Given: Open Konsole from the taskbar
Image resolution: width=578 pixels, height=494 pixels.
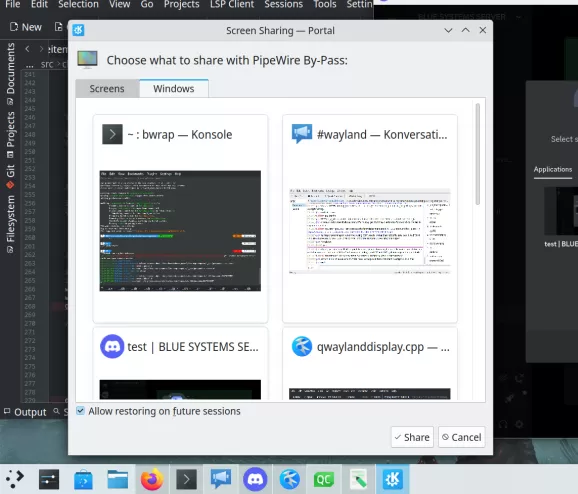Looking at the screenshot, I should click(187, 479).
